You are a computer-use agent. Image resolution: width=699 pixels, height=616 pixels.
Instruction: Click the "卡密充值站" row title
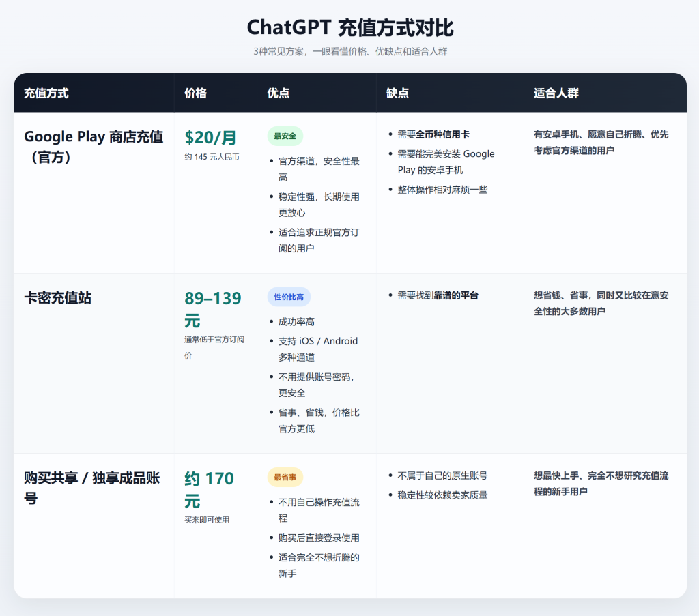coord(58,298)
